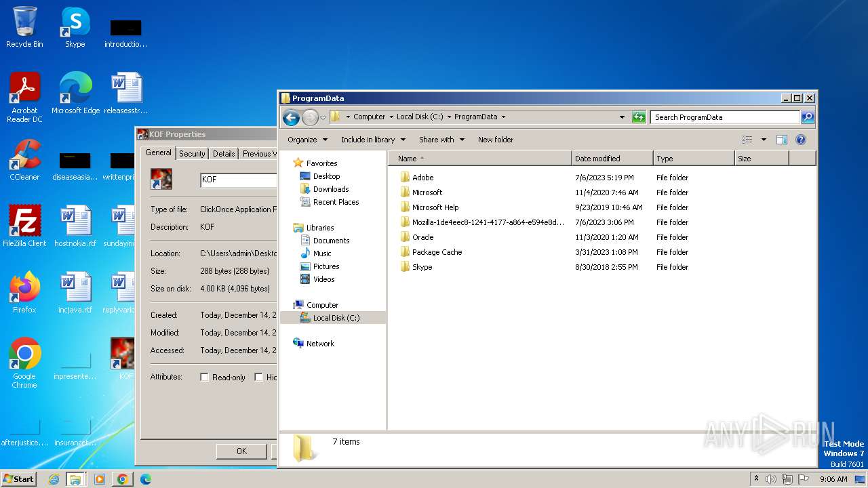Click the Type column header
This screenshot has width=868, height=488.
[694, 159]
